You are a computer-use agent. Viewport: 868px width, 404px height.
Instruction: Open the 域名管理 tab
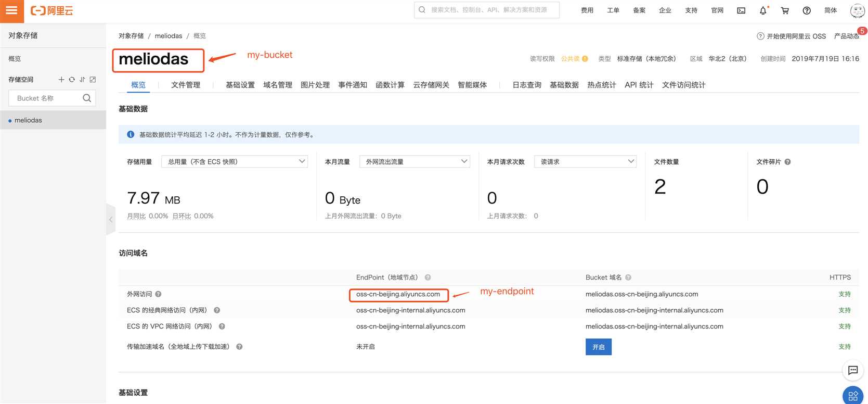278,85
